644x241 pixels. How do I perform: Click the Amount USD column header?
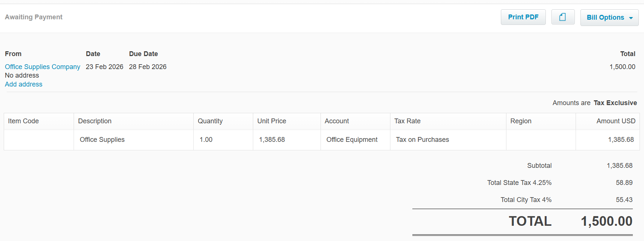coord(615,121)
